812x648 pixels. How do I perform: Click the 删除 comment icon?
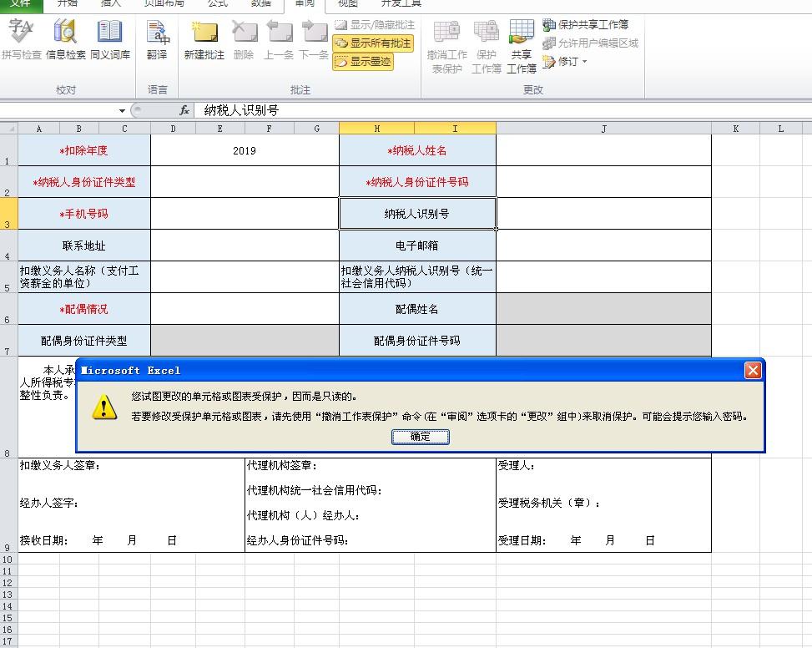(244, 39)
